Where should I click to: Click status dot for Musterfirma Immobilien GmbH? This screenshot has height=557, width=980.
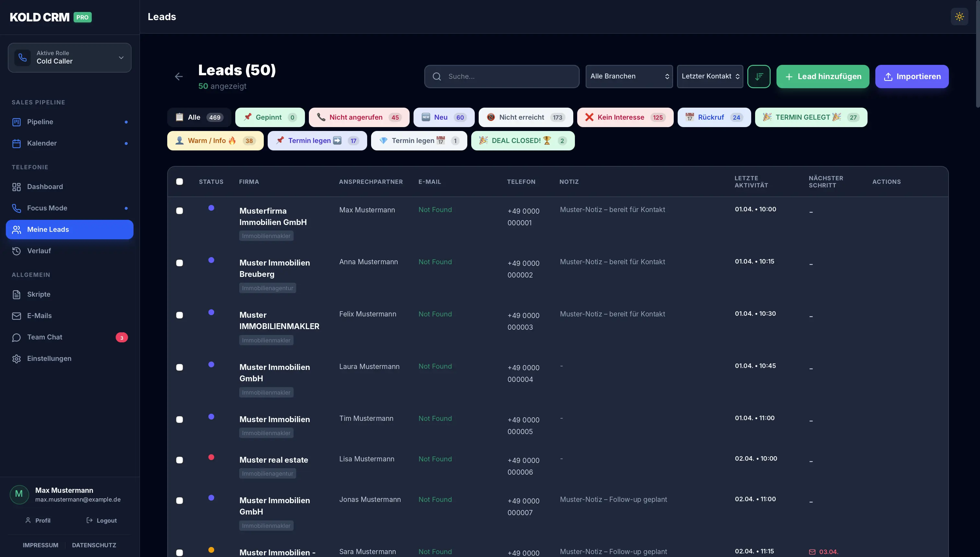click(x=211, y=208)
